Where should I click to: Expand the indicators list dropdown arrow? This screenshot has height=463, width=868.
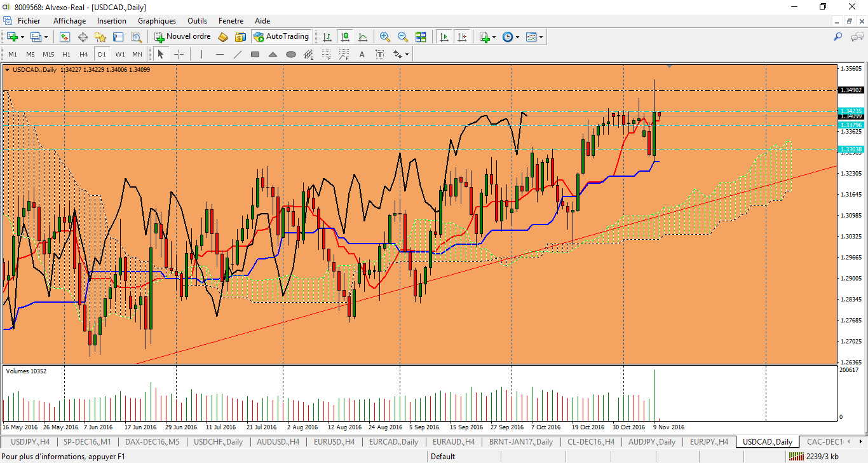[x=494, y=37]
